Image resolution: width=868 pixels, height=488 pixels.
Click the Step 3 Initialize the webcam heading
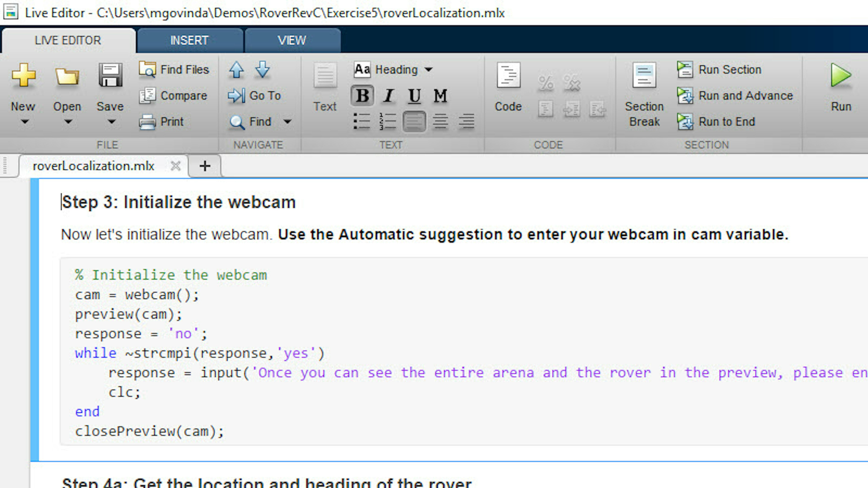pos(179,202)
